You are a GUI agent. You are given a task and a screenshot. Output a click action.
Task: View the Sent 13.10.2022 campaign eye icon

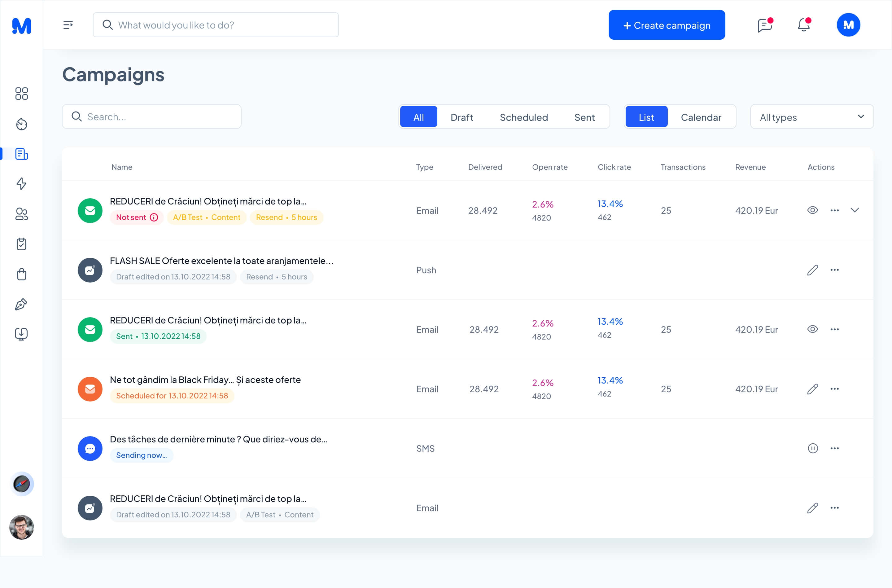point(812,329)
